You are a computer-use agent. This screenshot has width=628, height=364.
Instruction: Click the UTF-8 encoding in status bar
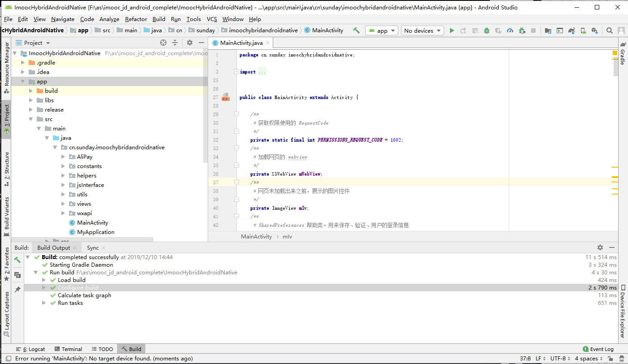(560, 358)
